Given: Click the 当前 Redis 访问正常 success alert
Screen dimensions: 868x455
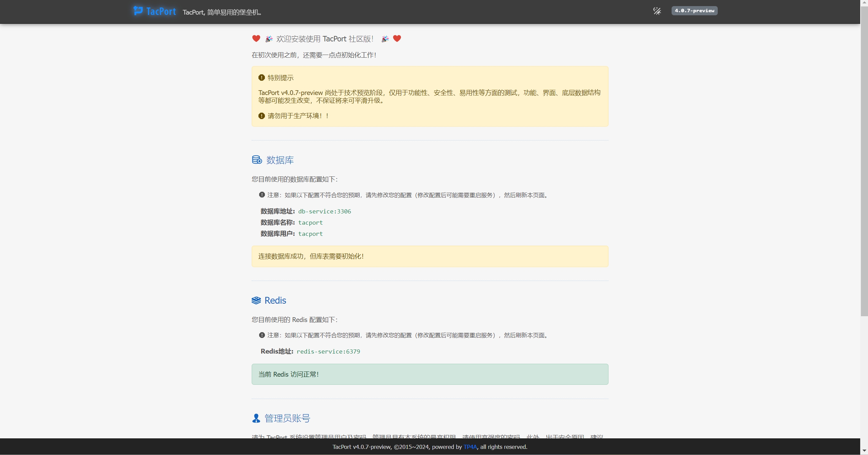Looking at the screenshot, I should coord(430,374).
